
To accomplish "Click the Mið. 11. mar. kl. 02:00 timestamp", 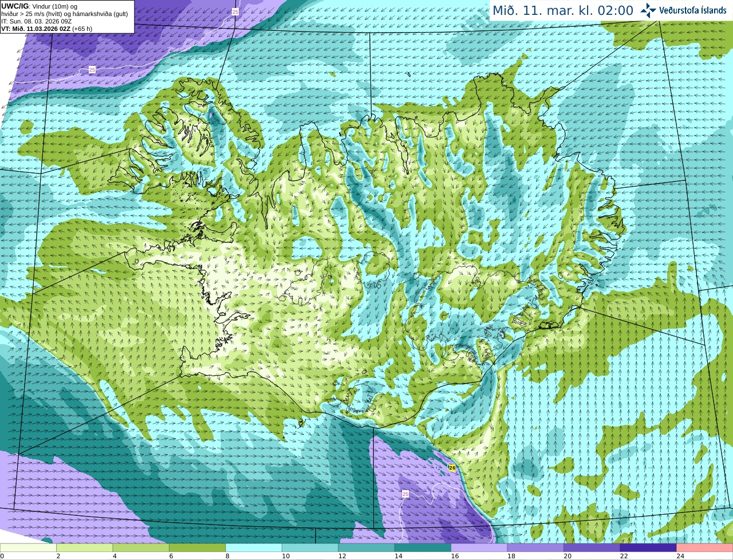I will point(563,10).
